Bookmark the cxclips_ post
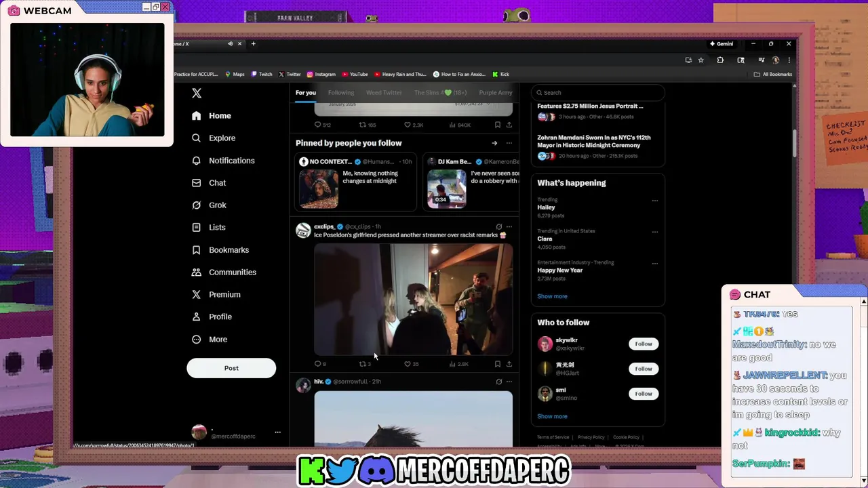 click(498, 364)
